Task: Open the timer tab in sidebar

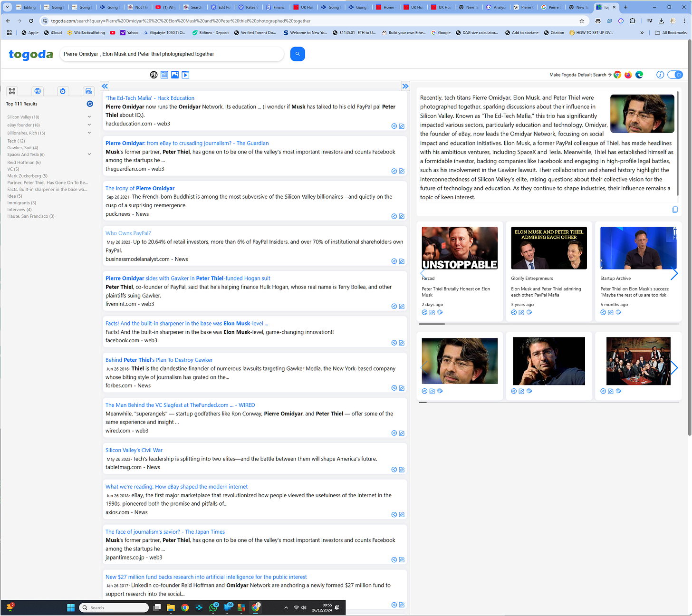Action: pyautogui.click(x=63, y=91)
